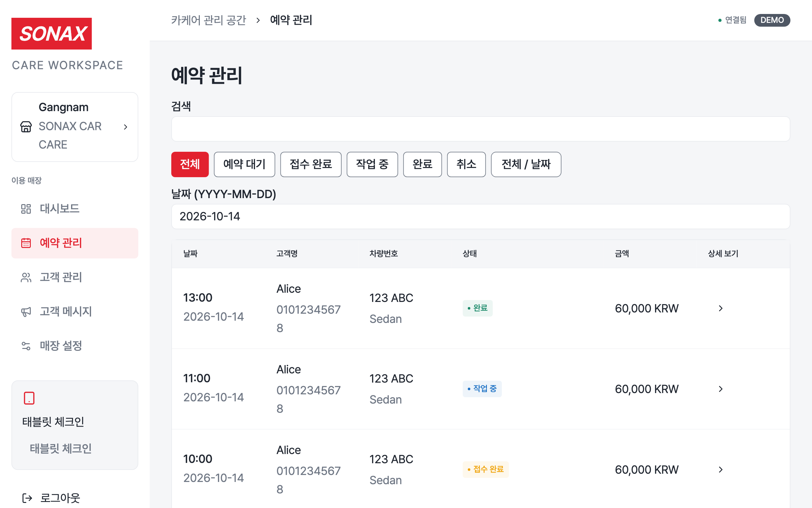812x508 pixels.
Task: Click the green 완료 status badge
Action: [477, 308]
